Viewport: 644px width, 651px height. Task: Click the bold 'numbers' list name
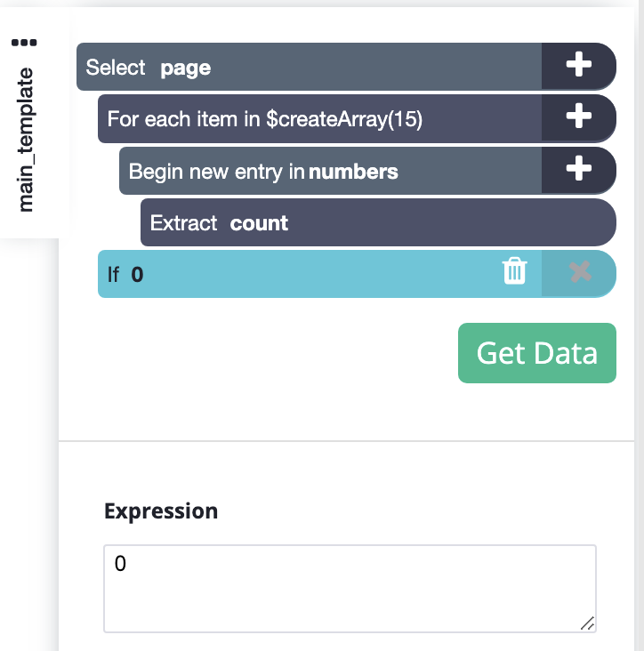tap(353, 172)
